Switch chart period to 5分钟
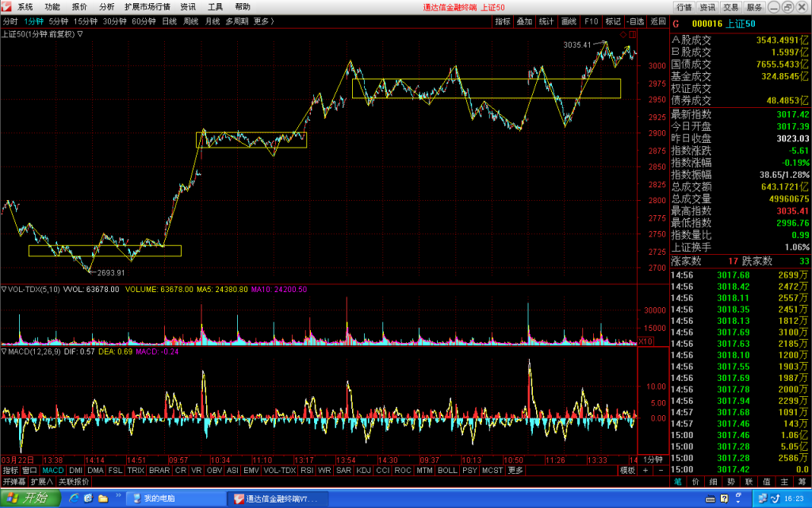The image size is (812, 508). coord(59,21)
